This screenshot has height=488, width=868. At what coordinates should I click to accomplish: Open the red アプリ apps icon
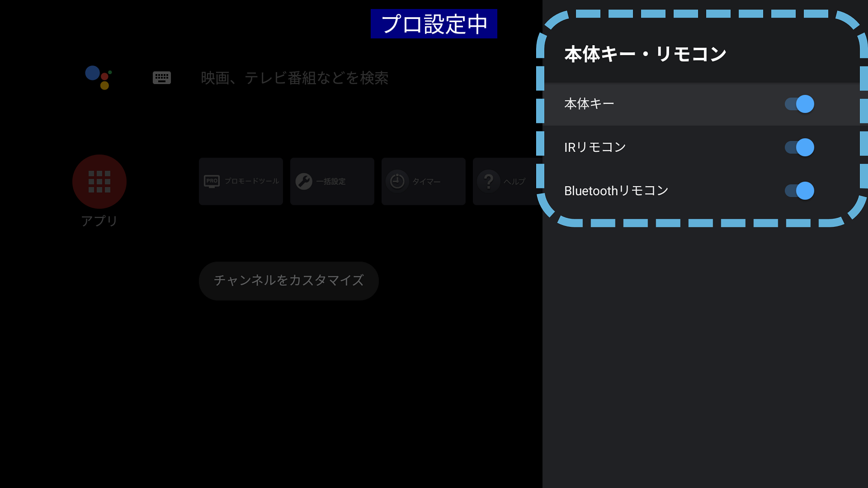click(99, 182)
